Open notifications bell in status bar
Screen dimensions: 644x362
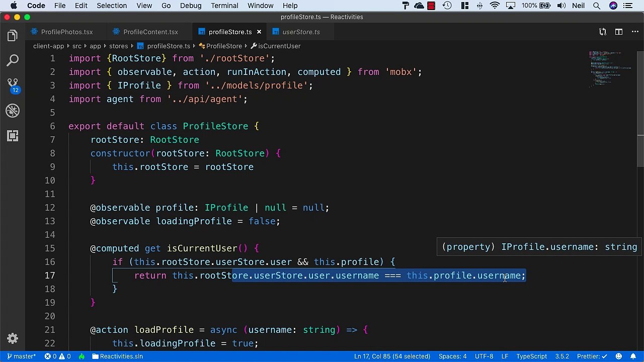tap(633, 356)
